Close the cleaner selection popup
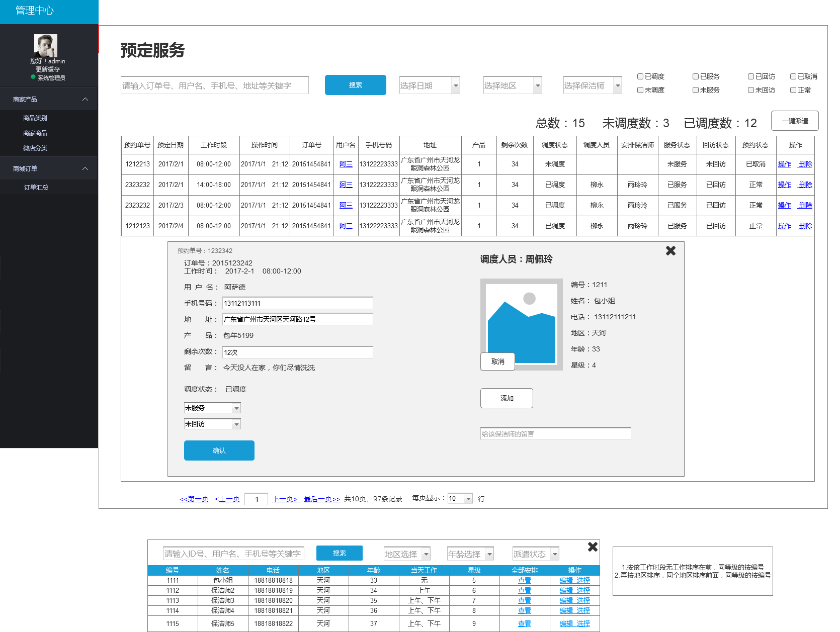Image resolution: width=840 pixels, height=632 pixels. 593,547
